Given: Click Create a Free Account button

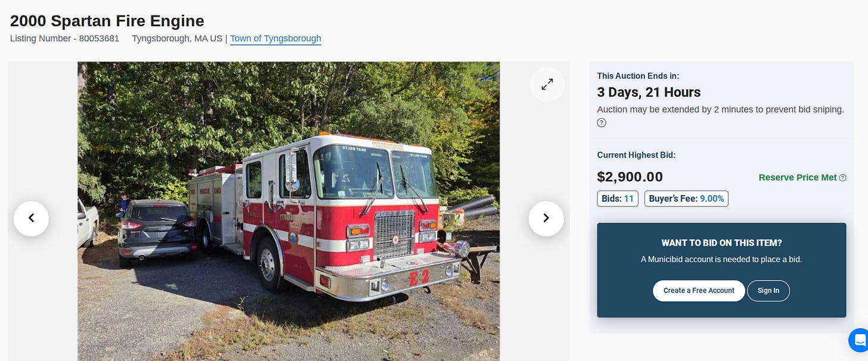Looking at the screenshot, I should coord(699,291).
